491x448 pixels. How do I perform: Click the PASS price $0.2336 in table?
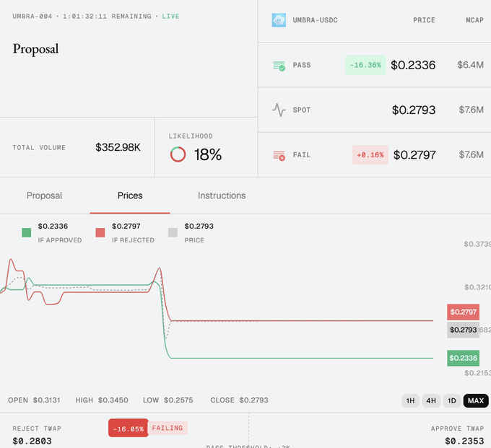point(413,65)
